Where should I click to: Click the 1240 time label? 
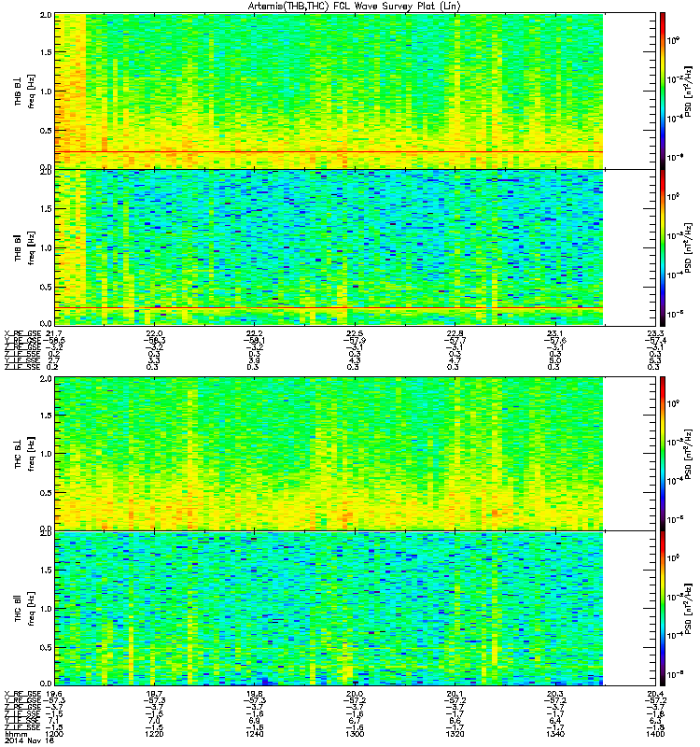pyautogui.click(x=254, y=734)
